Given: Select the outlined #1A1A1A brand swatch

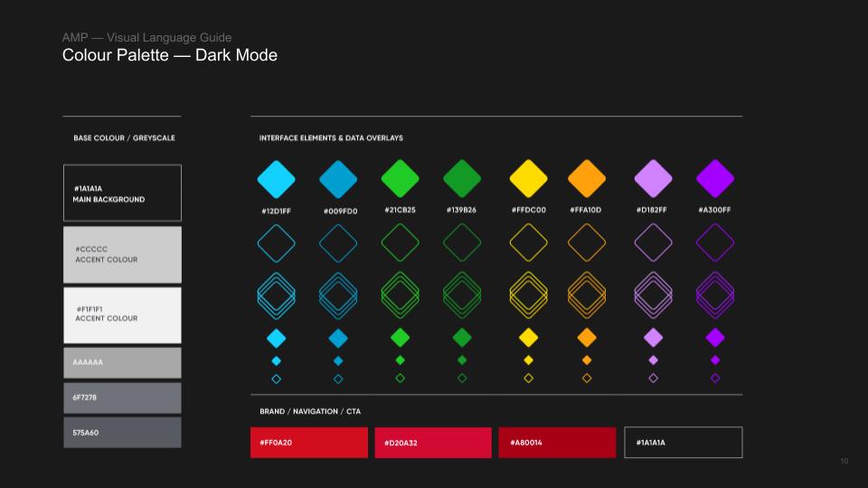Looking at the screenshot, I should coord(684,443).
